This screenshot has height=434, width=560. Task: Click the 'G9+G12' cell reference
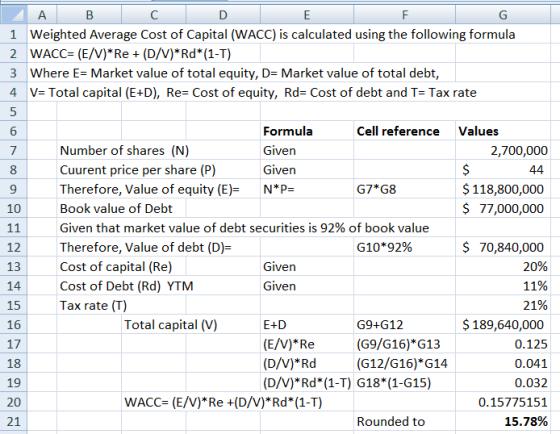pos(380,325)
